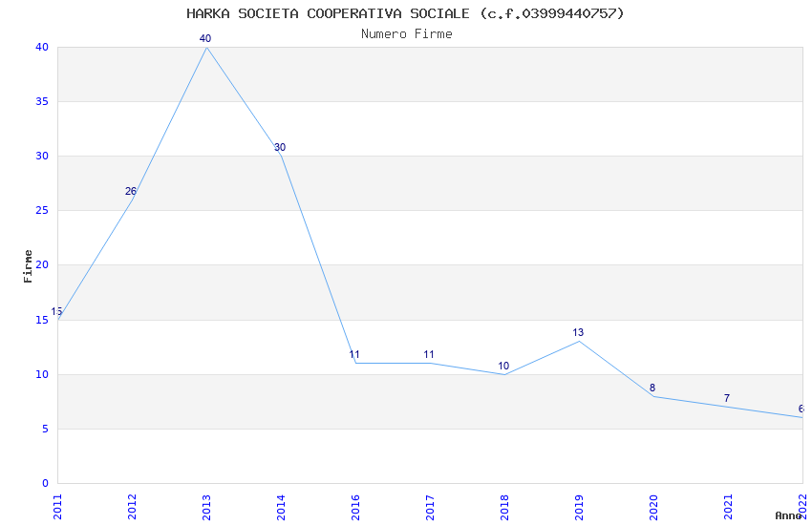Click the y-axis tick value 15
The image size is (812, 525).
[42, 320]
